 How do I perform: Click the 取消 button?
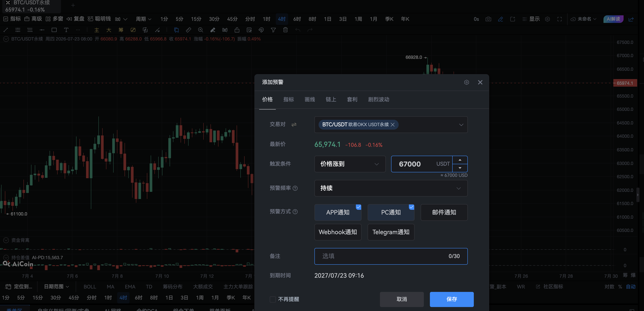402,299
